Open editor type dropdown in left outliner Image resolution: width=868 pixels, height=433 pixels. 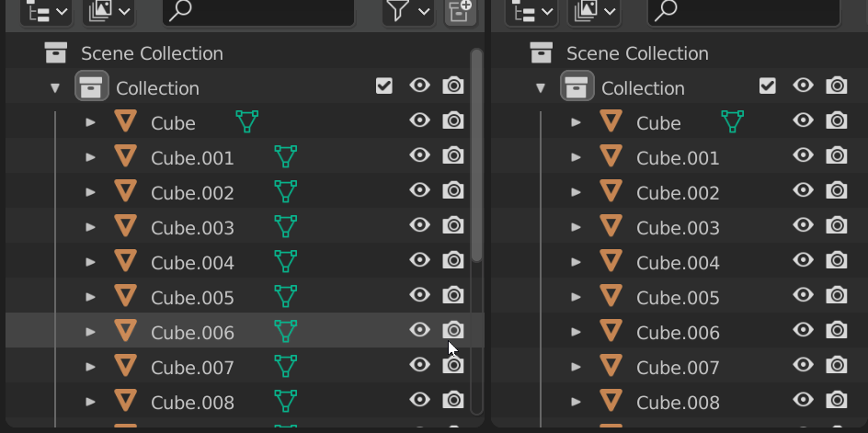click(47, 11)
